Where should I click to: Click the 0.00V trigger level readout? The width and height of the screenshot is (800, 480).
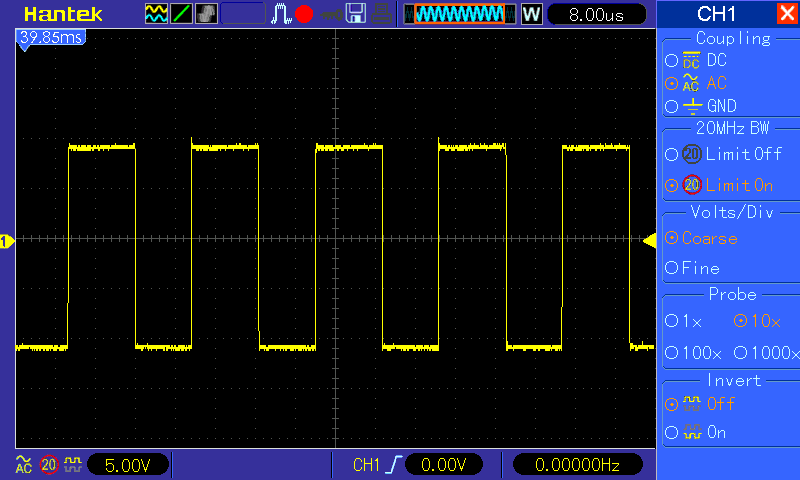coord(443,465)
